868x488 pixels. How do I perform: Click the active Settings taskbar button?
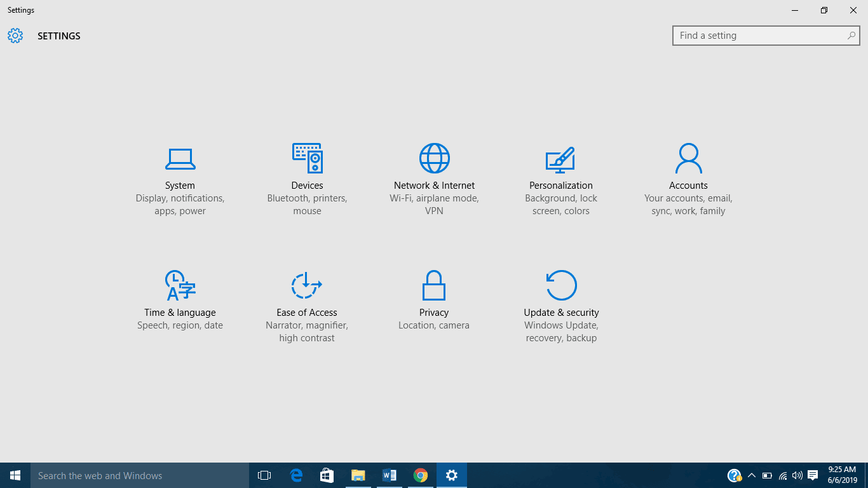452,475
